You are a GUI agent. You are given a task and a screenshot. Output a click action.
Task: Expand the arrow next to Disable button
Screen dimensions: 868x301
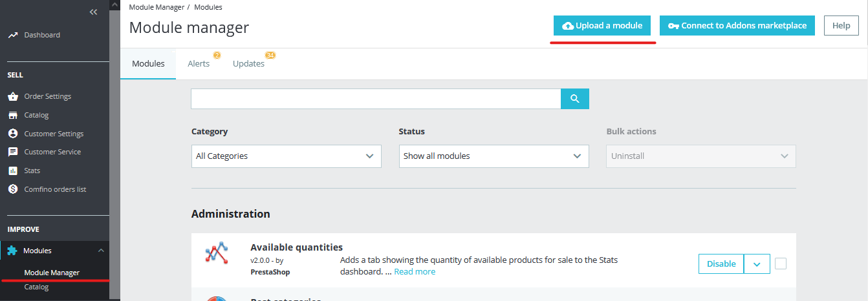757,264
